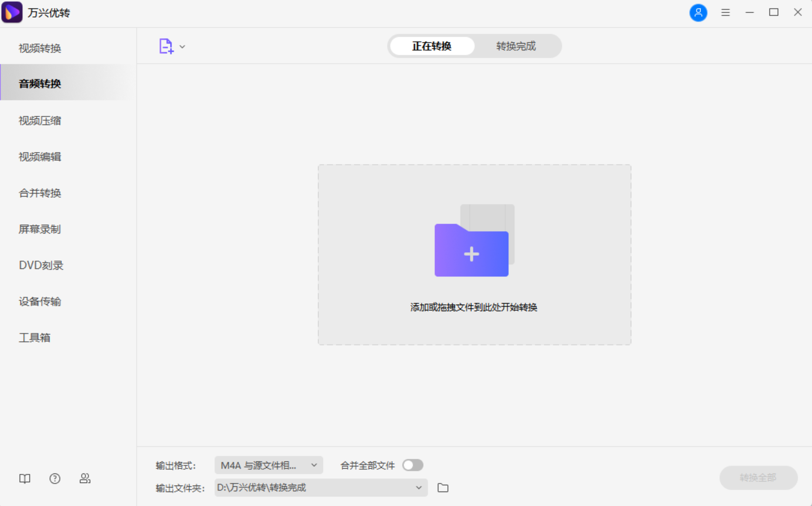Select 工具箱 in the sidebar
Screen dimensions: 812x506
[34, 338]
